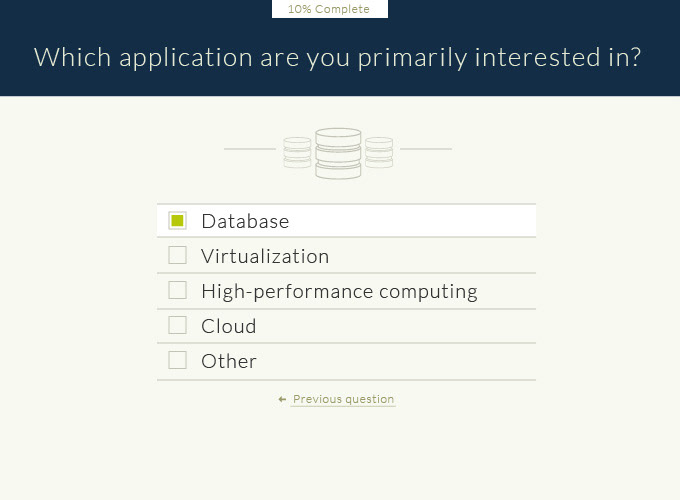Check the High-performance computing box
680x500 pixels.
pyautogui.click(x=177, y=290)
